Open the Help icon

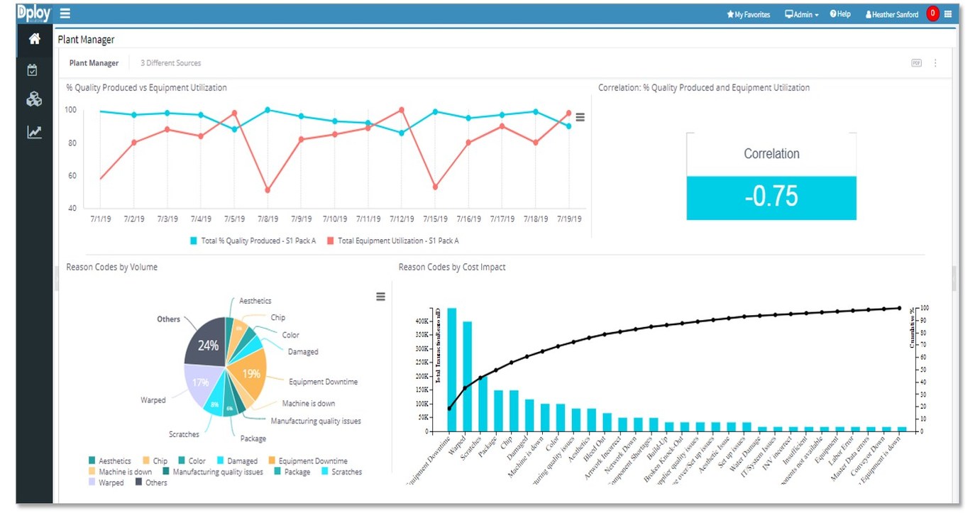click(x=840, y=13)
